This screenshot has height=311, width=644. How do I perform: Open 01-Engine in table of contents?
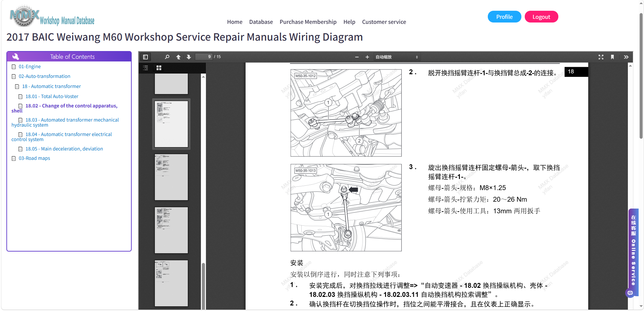30,67
